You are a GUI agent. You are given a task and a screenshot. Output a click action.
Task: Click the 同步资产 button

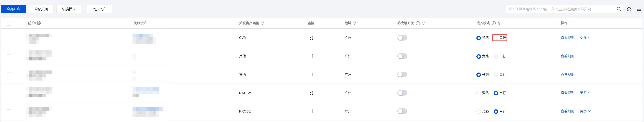(x=99, y=9)
